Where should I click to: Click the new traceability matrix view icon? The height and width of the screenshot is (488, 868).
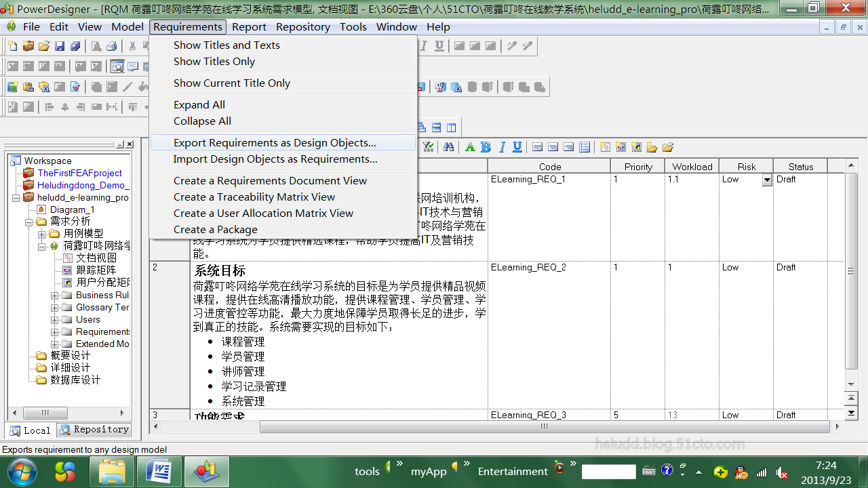coord(620,147)
